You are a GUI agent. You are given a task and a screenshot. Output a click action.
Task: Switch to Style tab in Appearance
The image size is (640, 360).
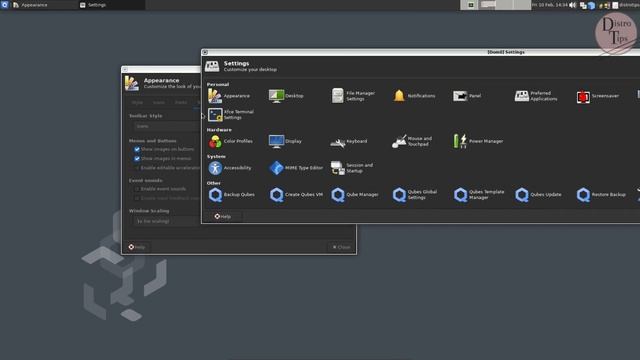(137, 102)
